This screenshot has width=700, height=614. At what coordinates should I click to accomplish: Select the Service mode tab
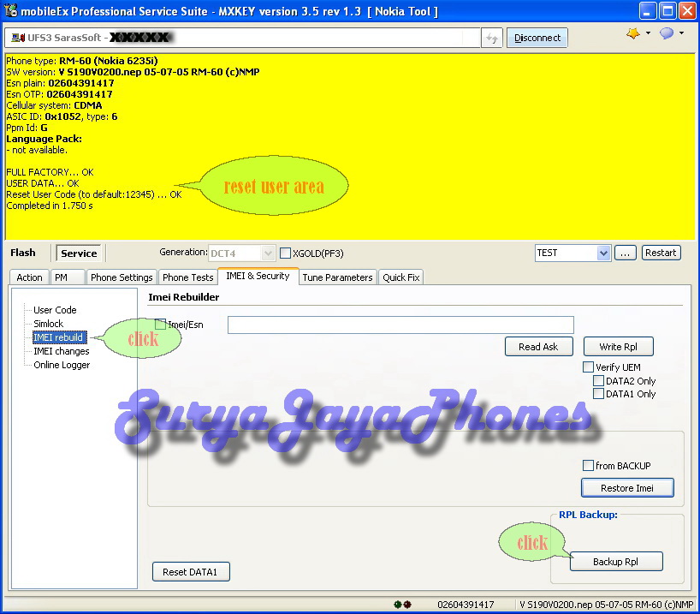(79, 253)
